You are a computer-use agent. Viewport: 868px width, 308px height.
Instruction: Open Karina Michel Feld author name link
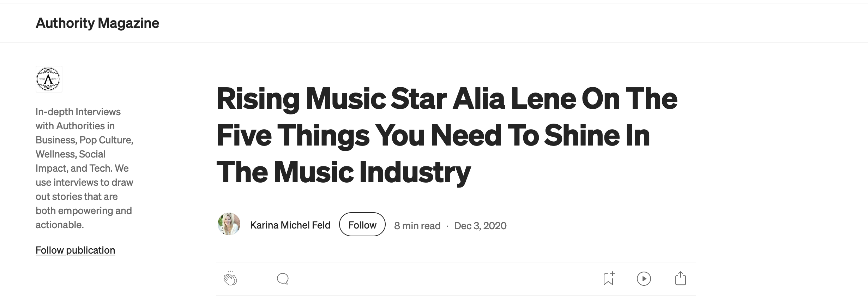[x=290, y=225]
